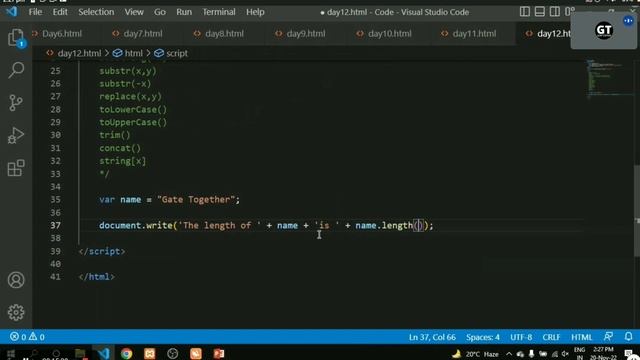Change encoding via UTF-8
Screen dimensions: 640x360
point(521,337)
